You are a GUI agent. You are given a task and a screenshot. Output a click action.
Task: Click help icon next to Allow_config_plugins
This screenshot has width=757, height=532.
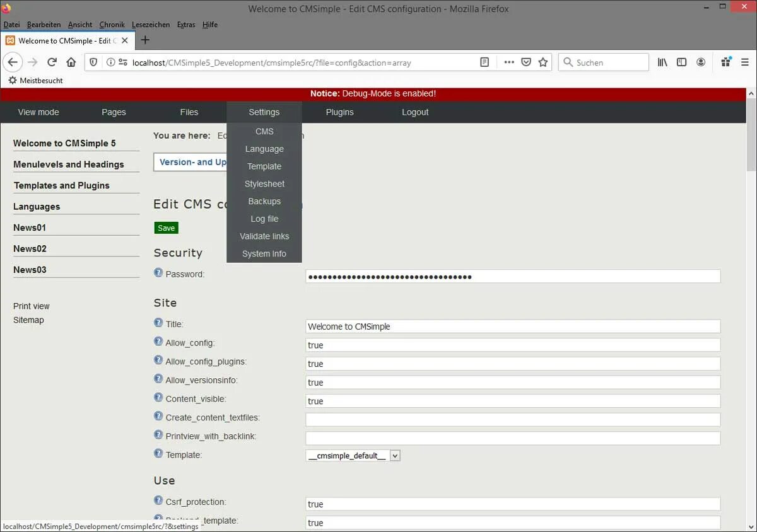click(158, 361)
